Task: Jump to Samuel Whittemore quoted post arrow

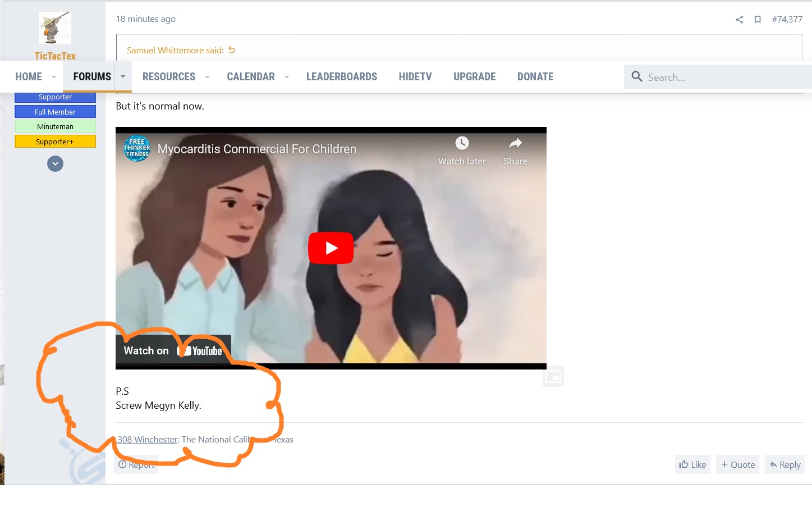Action: click(x=232, y=50)
